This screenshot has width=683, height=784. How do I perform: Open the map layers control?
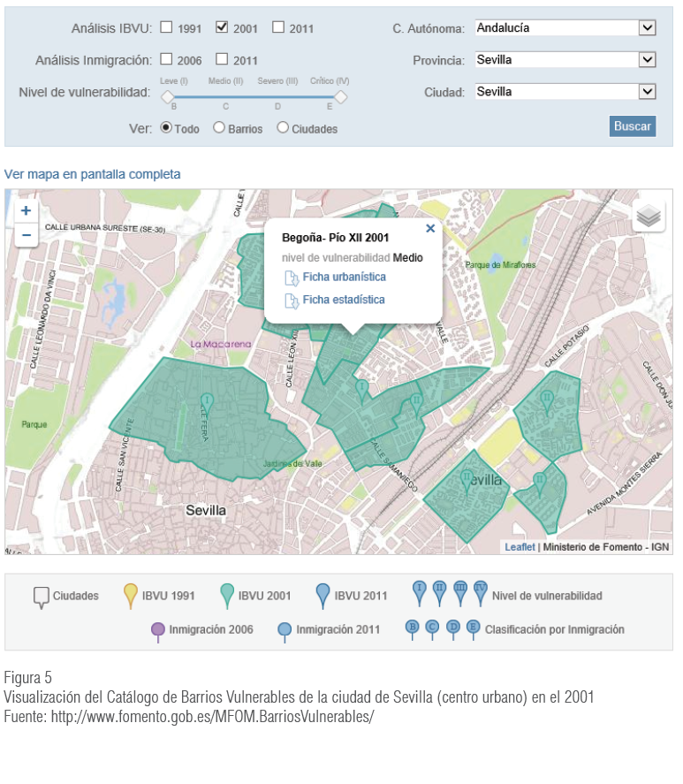pos(649,216)
